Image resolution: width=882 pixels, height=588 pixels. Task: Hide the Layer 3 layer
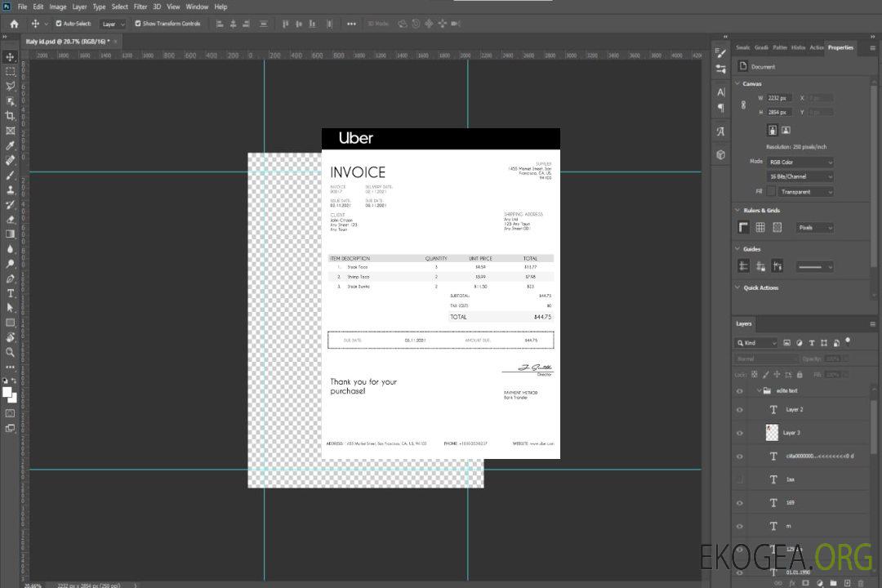coord(740,433)
